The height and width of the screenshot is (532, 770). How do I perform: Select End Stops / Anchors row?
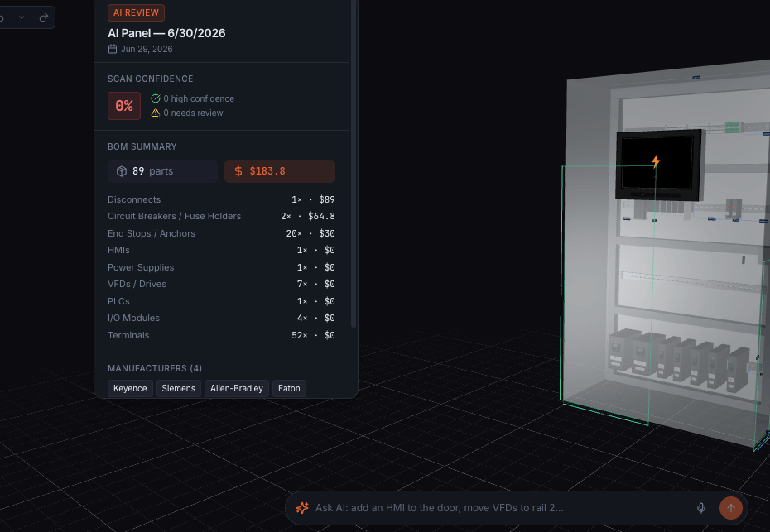(x=221, y=233)
